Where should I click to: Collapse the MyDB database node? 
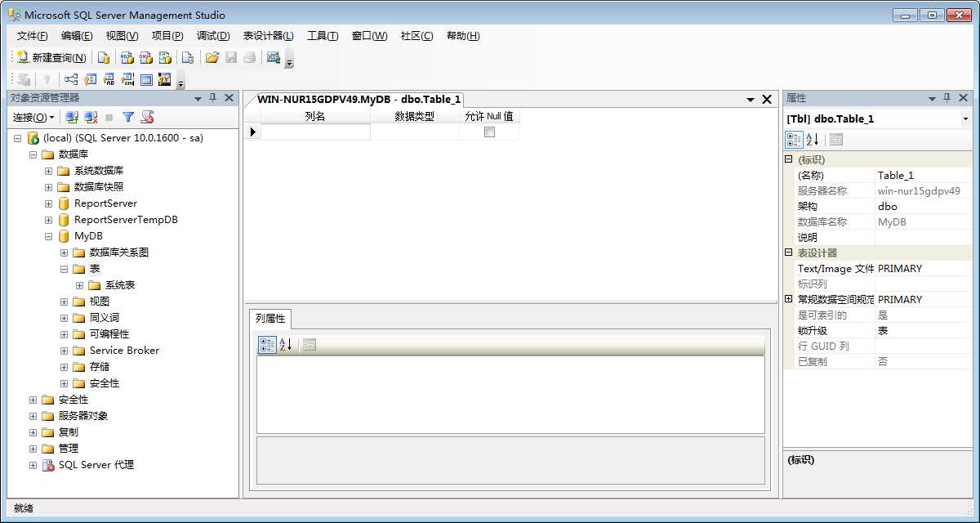[x=49, y=236]
